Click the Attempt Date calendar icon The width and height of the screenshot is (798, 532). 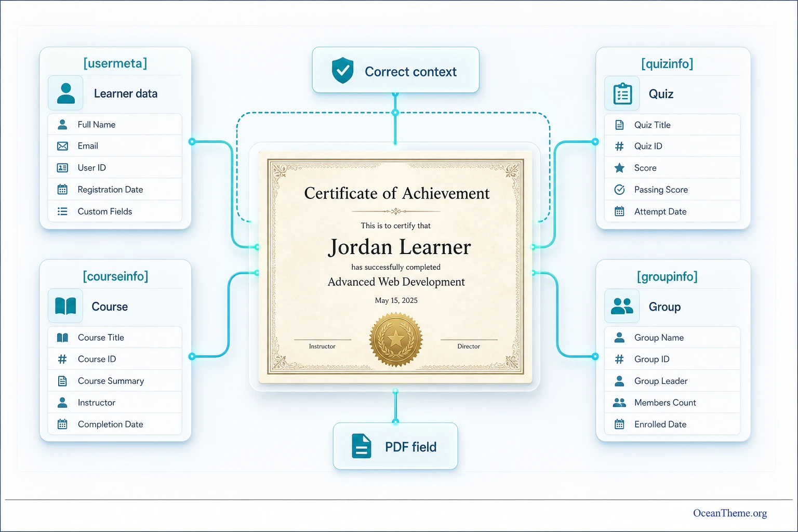[x=619, y=211]
